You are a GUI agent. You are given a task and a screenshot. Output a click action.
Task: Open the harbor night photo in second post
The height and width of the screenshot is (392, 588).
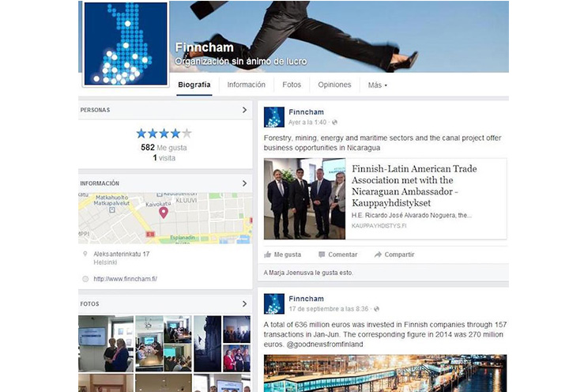(385, 373)
